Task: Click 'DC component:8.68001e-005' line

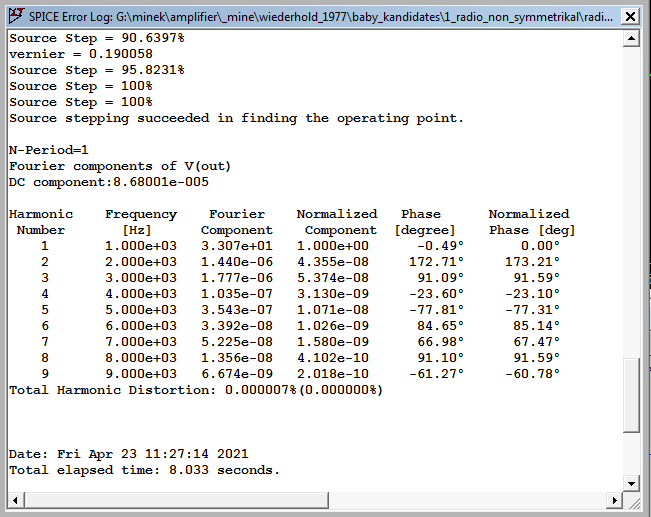Action: pos(109,182)
